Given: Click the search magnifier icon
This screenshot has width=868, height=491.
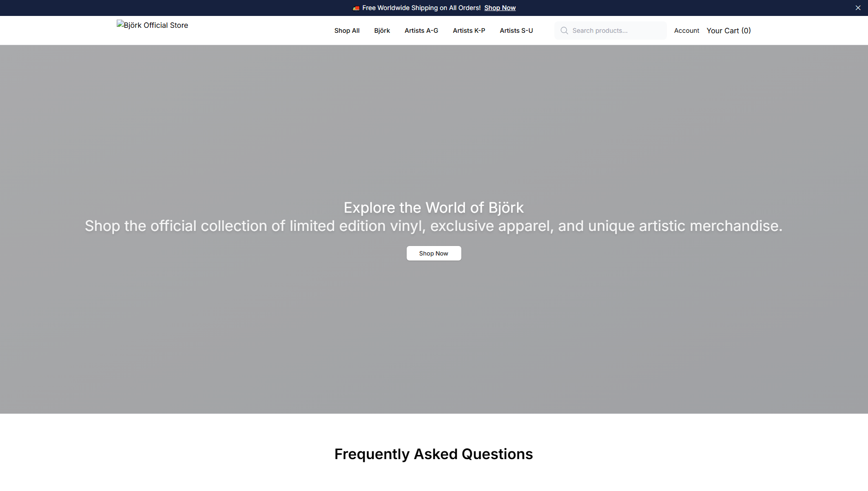Looking at the screenshot, I should tap(564, 31).
